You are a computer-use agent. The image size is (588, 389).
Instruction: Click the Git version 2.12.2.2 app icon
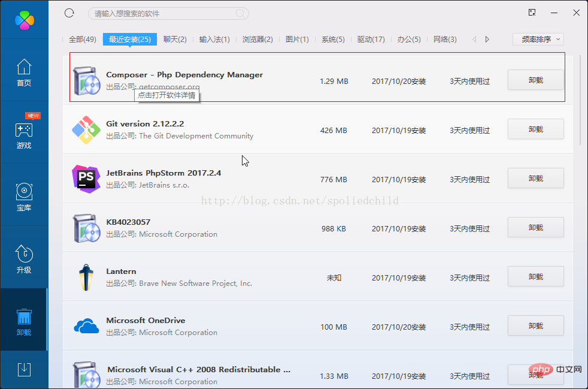[x=86, y=130]
